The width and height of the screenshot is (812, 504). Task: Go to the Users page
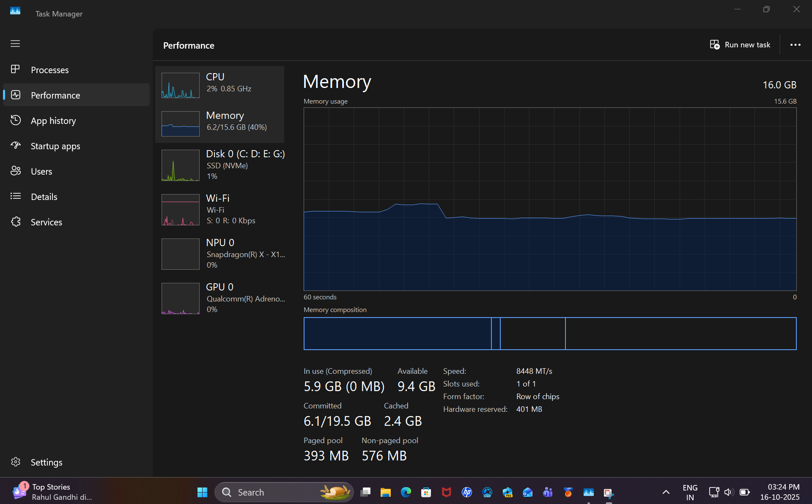[41, 171]
